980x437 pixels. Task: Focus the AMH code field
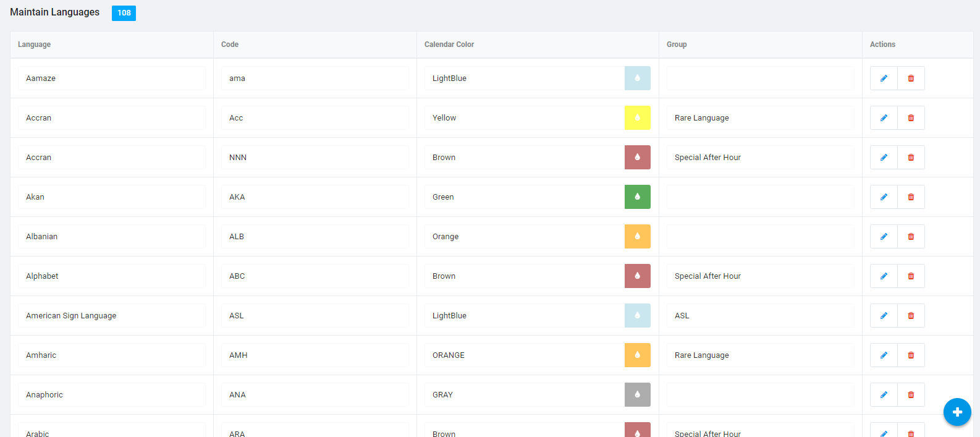315,355
